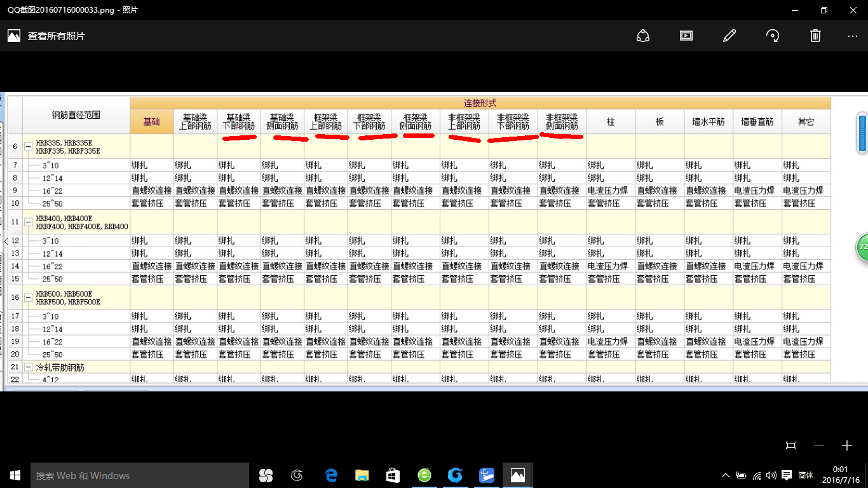
Task: Open the more options ellipsis menu
Action: point(853,36)
